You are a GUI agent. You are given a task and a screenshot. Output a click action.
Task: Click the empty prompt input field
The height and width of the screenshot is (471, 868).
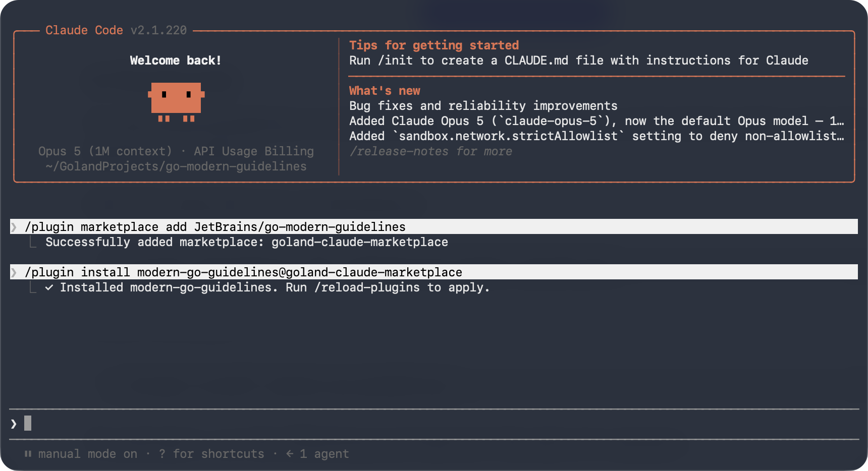434,424
